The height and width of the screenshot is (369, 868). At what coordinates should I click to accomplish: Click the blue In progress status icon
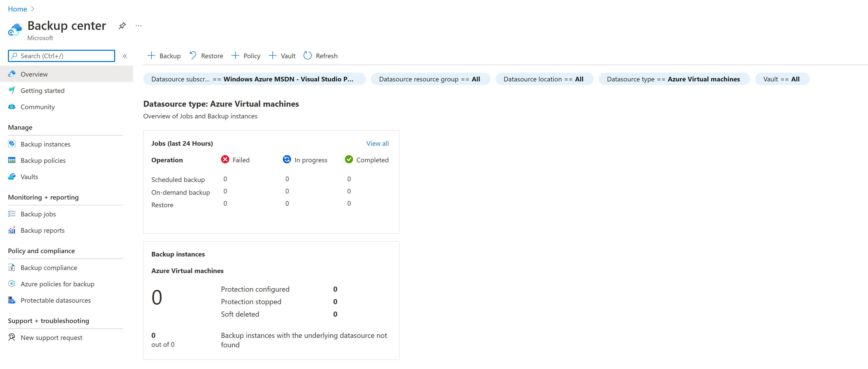(x=287, y=159)
